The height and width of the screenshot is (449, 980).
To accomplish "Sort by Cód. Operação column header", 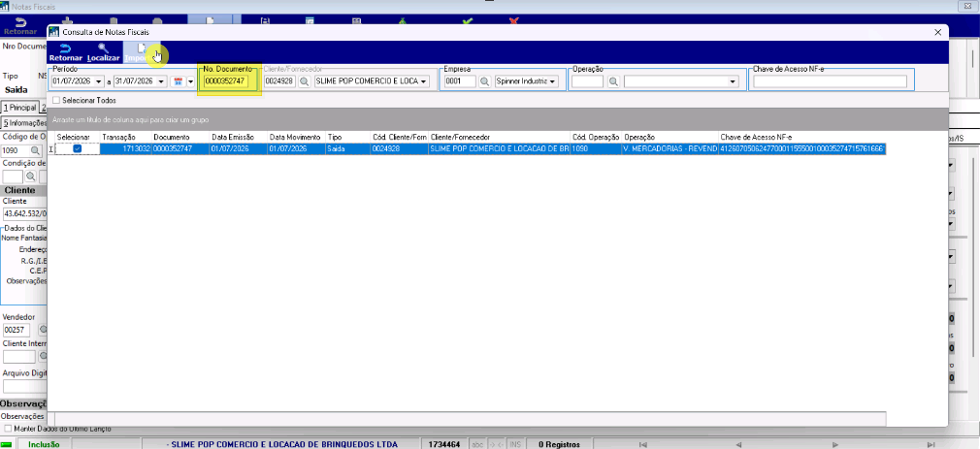I will [x=596, y=137].
